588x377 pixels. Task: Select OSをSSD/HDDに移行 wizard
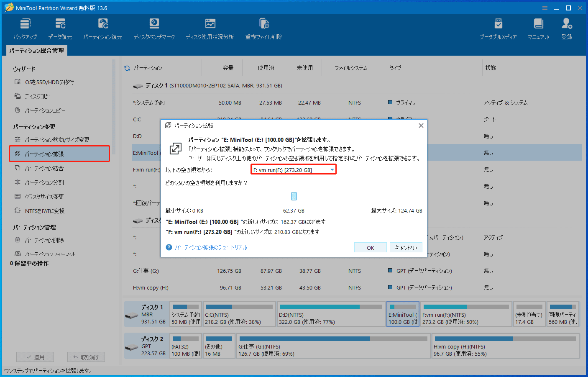click(49, 82)
